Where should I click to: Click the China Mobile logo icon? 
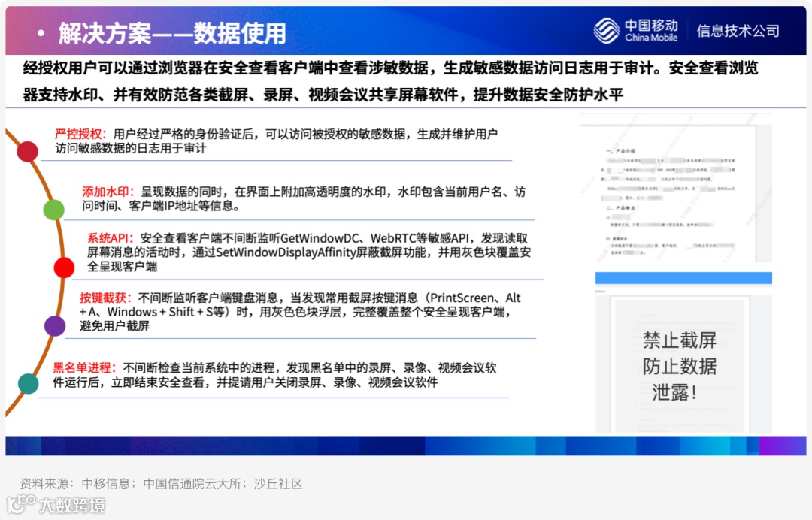point(607,31)
